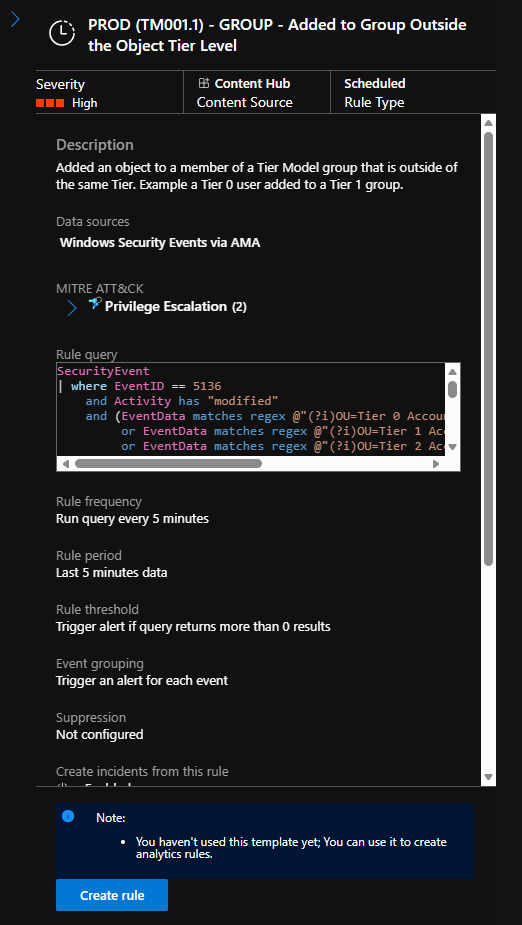Viewport: 522px width, 925px height.
Task: Click the 'Content Hub' content source value
Action: click(x=252, y=84)
